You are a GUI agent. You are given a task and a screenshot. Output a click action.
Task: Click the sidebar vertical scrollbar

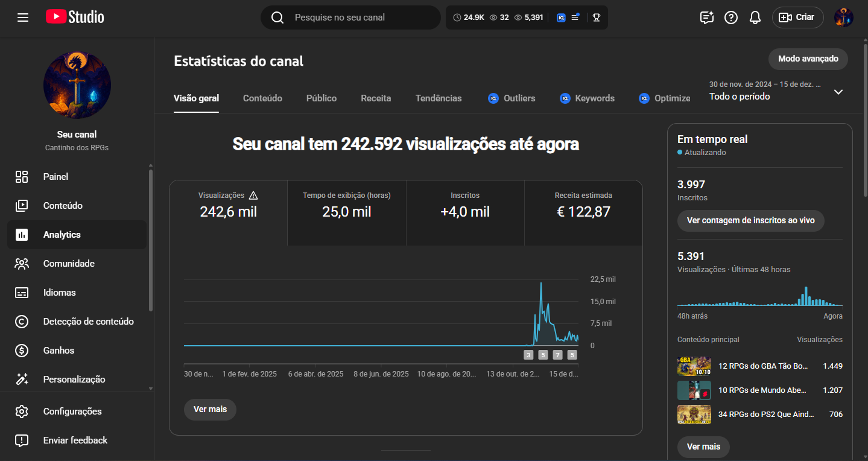(151, 240)
